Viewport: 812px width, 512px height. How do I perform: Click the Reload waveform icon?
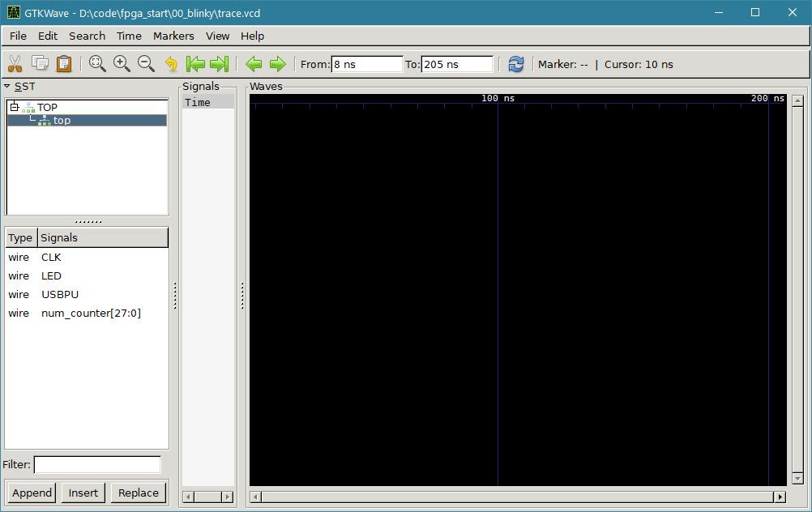point(515,64)
